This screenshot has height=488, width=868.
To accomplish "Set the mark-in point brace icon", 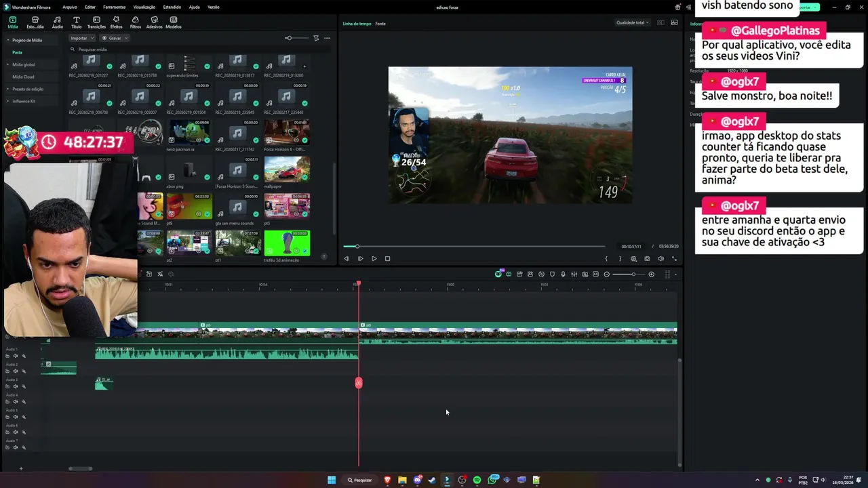I will click(606, 258).
